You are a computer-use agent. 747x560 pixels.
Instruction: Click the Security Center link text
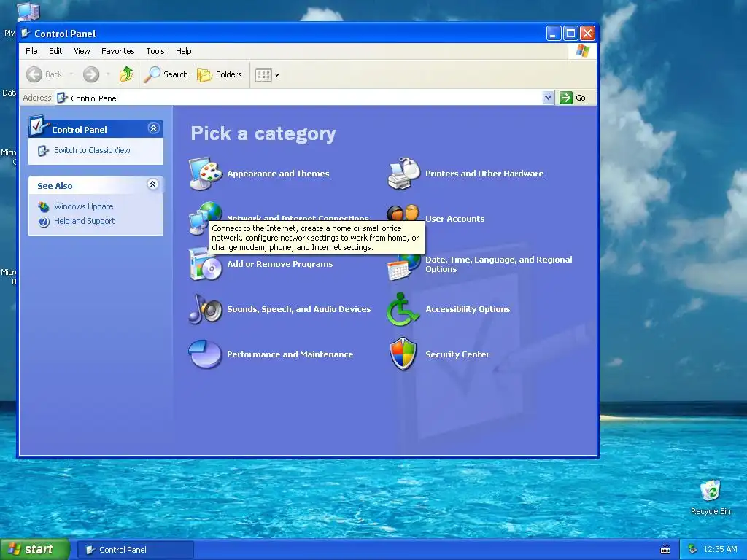tap(457, 354)
